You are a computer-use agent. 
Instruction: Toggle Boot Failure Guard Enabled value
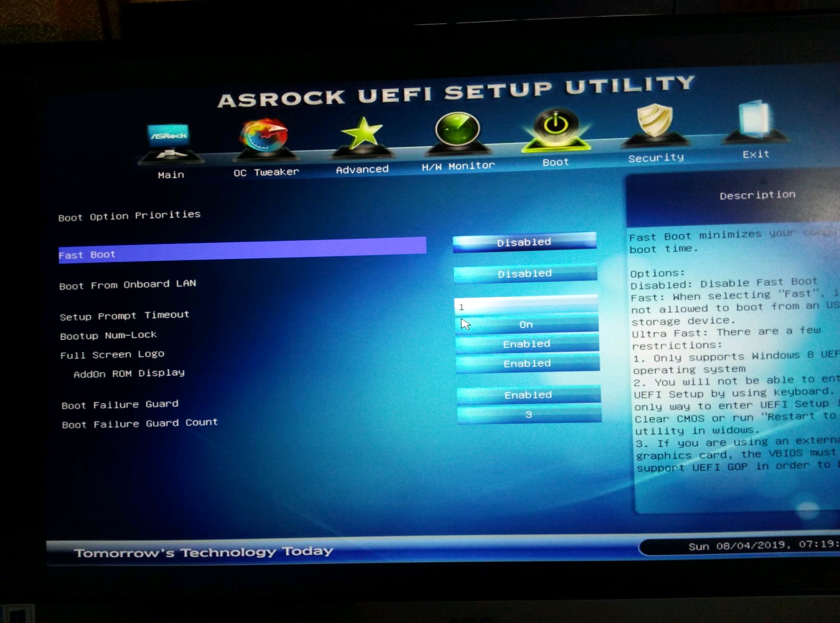(528, 395)
